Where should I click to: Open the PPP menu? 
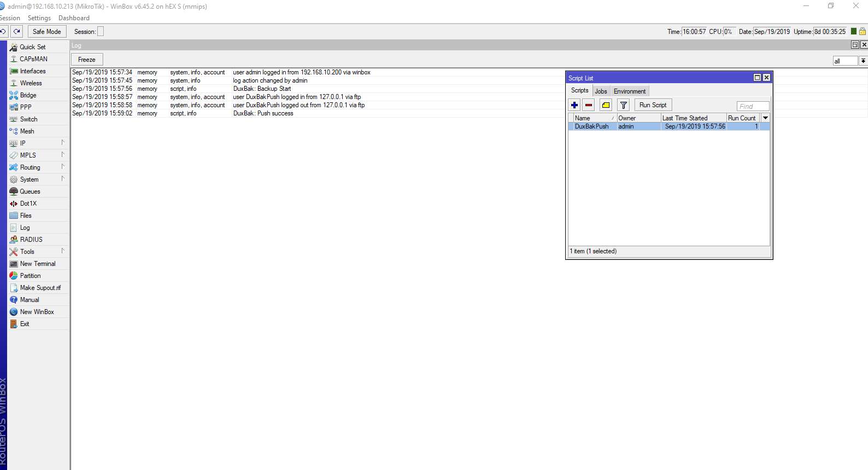(38, 107)
